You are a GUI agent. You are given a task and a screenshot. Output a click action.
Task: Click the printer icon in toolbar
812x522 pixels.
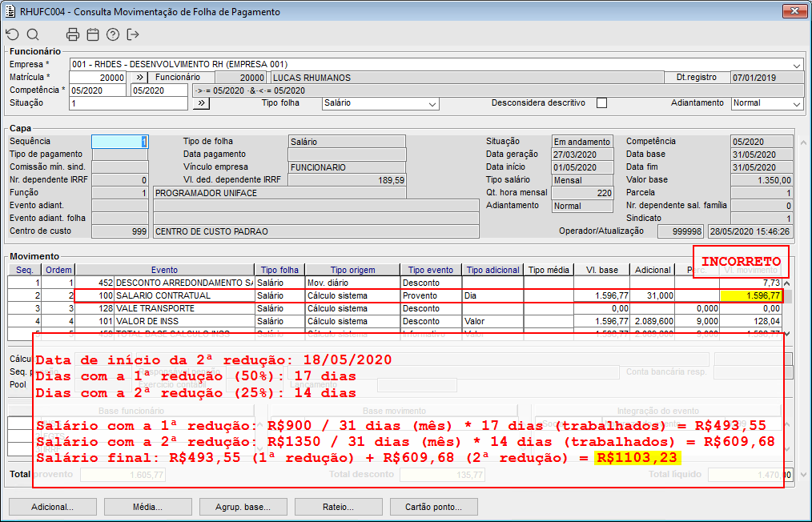pyautogui.click(x=73, y=34)
